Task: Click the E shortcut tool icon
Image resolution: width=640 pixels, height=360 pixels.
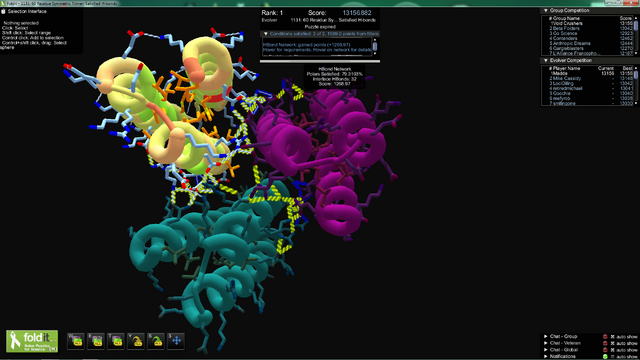Action: click(96, 341)
